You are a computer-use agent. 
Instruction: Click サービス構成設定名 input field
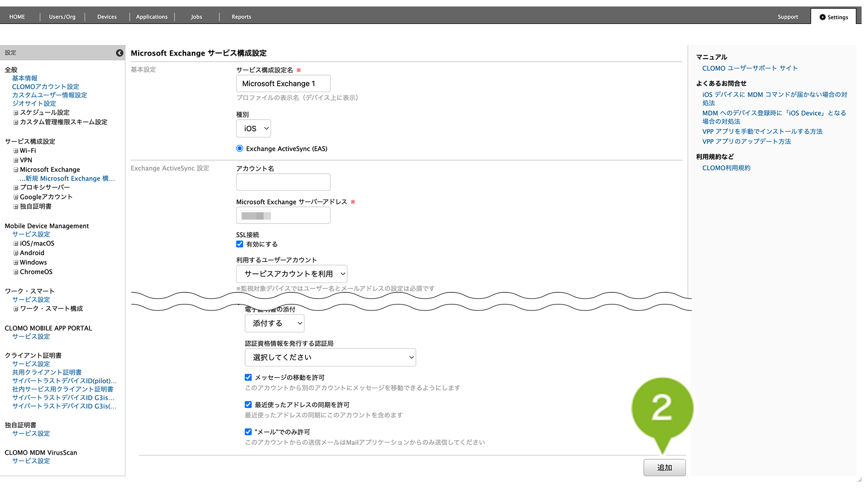click(283, 83)
